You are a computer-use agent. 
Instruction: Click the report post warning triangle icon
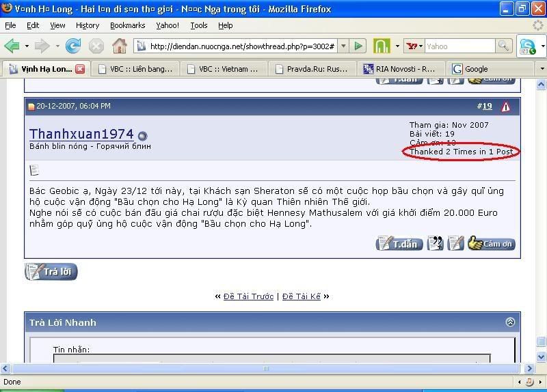pos(505,107)
